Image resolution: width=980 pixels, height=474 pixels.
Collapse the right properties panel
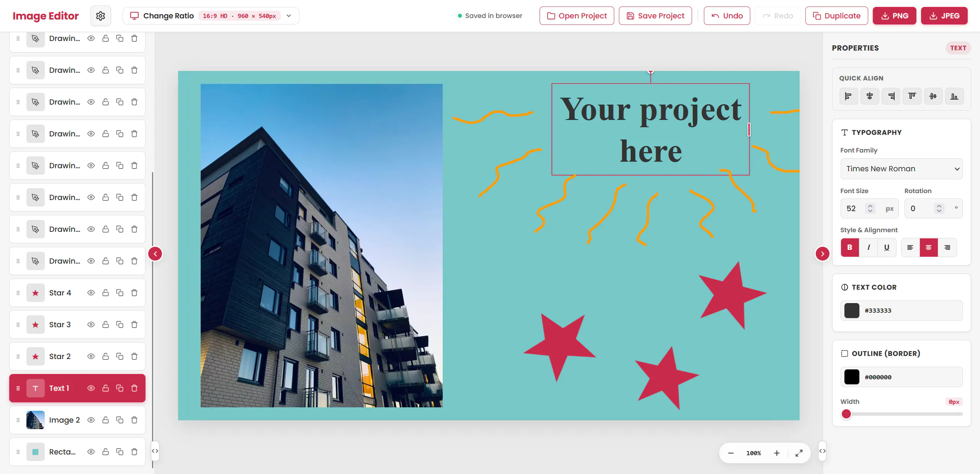point(822,254)
